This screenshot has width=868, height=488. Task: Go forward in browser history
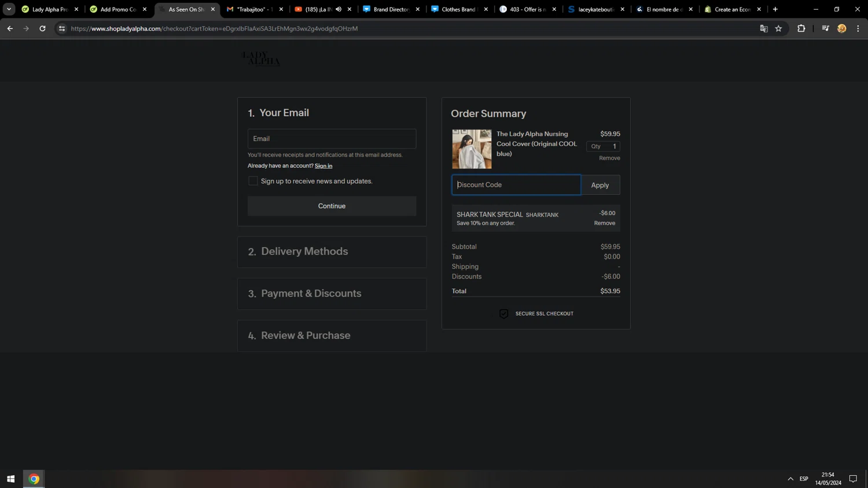click(26, 28)
